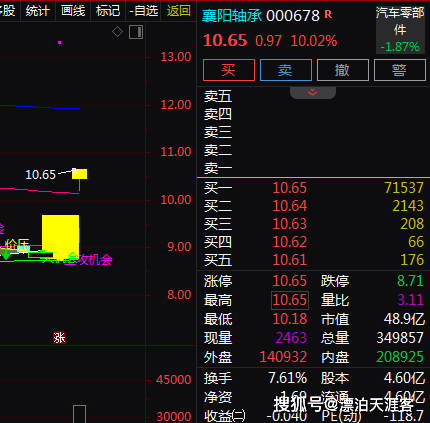Click the red 买 buy button
430x423 pixels.
tap(229, 70)
